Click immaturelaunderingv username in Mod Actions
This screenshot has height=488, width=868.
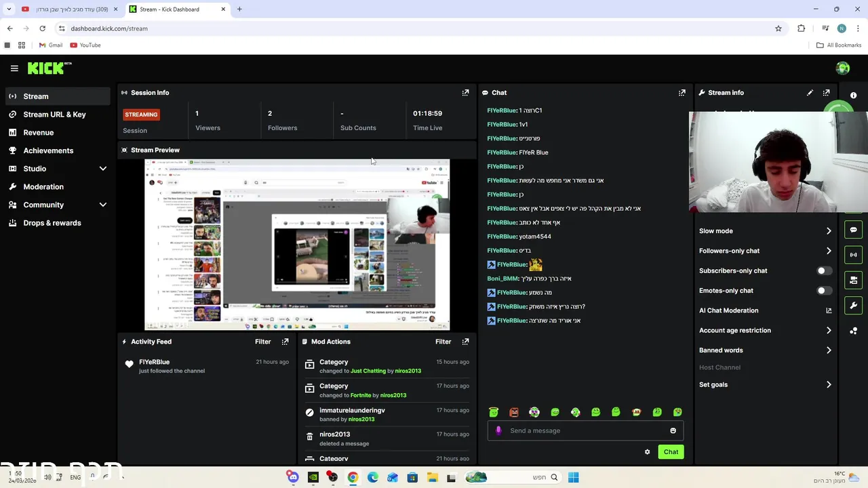(352, 410)
